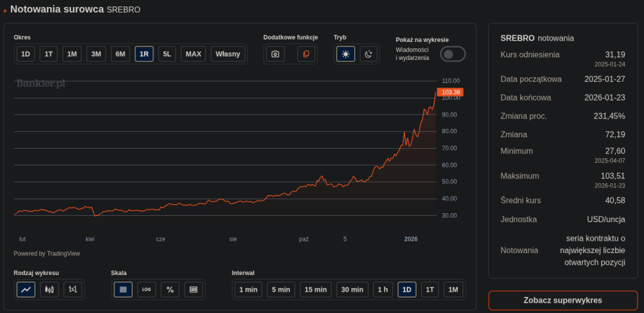Choose the linear scale icon

point(123,290)
